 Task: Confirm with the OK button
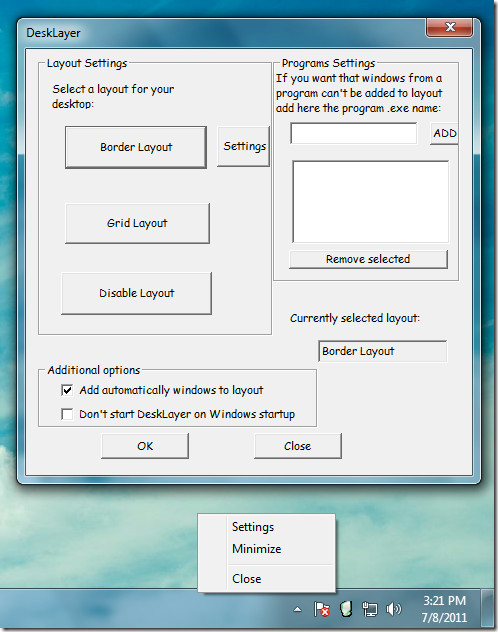coord(145,446)
